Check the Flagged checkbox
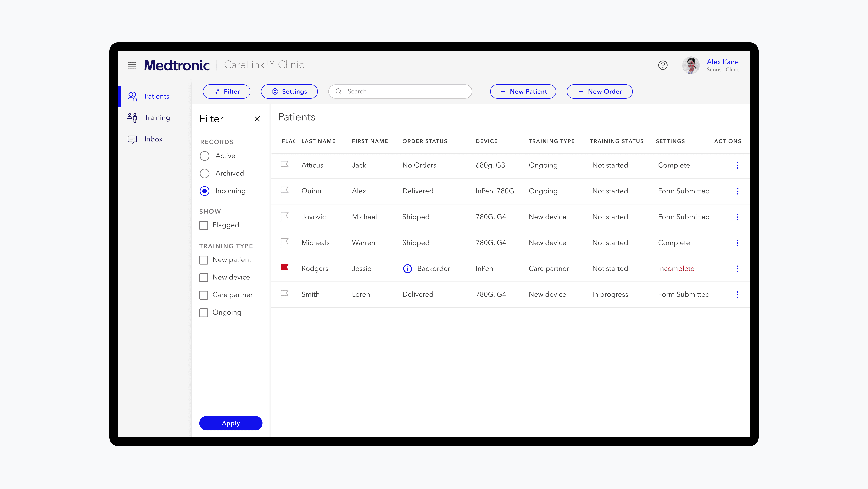The image size is (868, 489). click(x=204, y=225)
